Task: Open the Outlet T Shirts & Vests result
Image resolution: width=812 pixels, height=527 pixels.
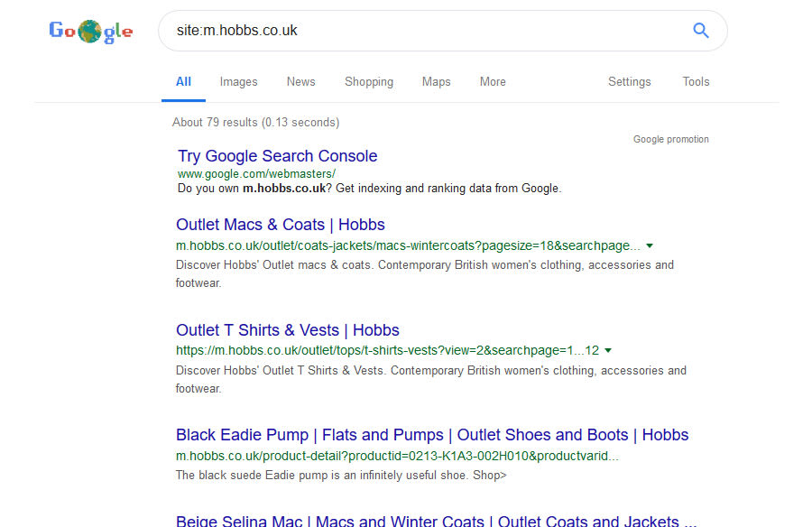Action: pos(288,330)
